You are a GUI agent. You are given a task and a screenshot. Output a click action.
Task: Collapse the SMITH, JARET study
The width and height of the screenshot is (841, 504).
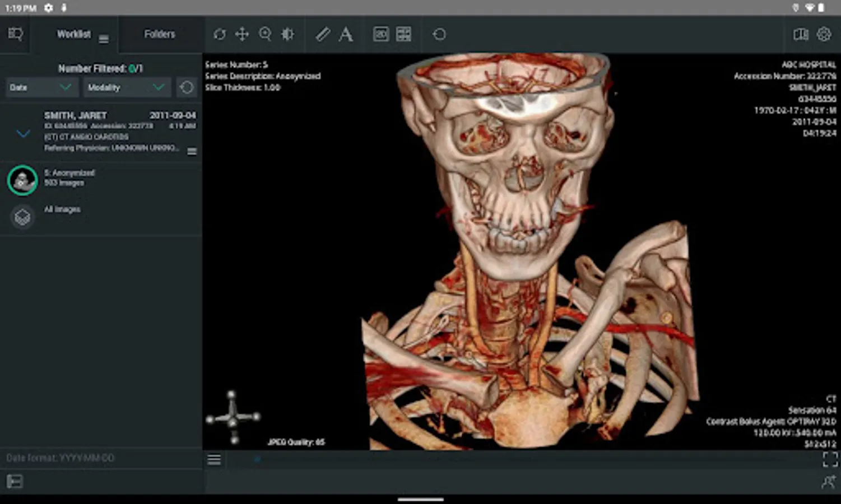[x=23, y=133]
